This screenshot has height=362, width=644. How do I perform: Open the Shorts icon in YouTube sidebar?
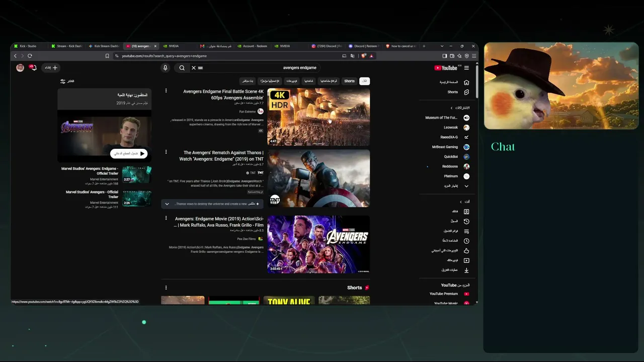tap(466, 92)
